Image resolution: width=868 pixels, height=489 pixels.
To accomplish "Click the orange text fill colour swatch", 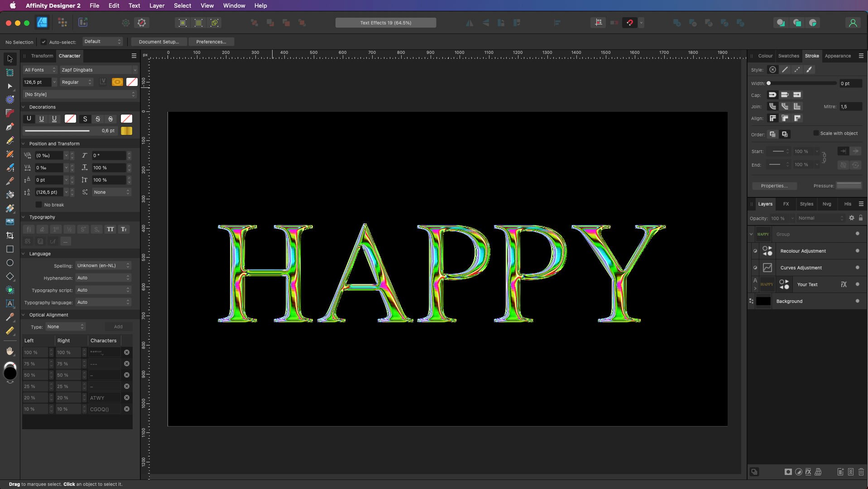I will tap(117, 82).
